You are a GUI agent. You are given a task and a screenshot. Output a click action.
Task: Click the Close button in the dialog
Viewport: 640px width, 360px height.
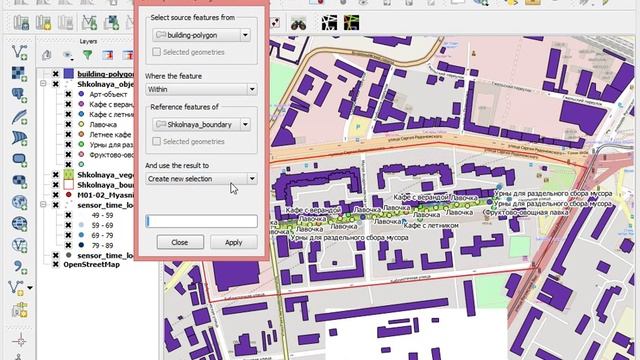[180, 242]
